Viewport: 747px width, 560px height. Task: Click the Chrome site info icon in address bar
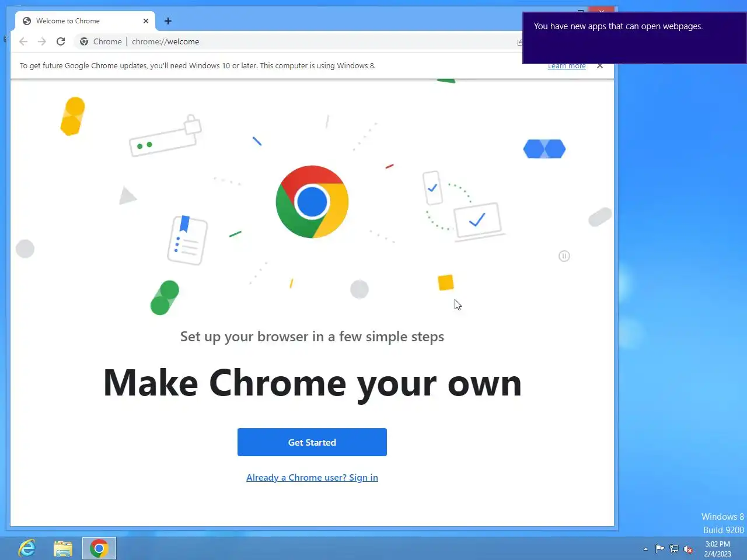pyautogui.click(x=84, y=41)
